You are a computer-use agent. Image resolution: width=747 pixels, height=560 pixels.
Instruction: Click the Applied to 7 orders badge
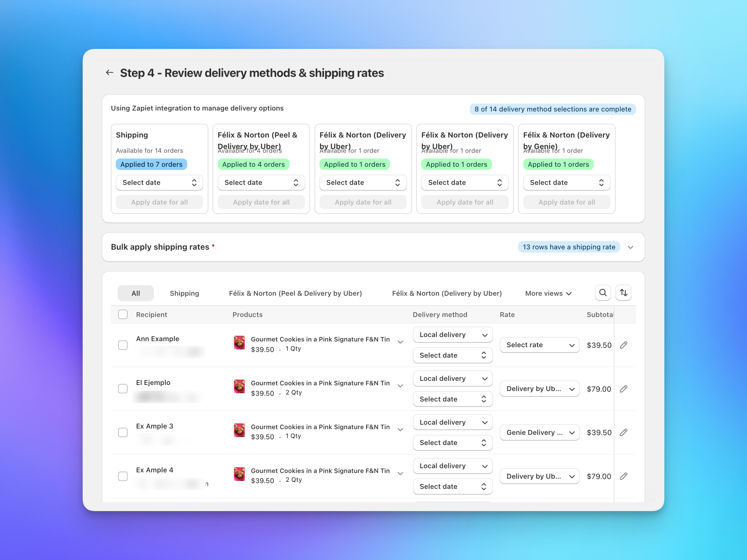(151, 164)
